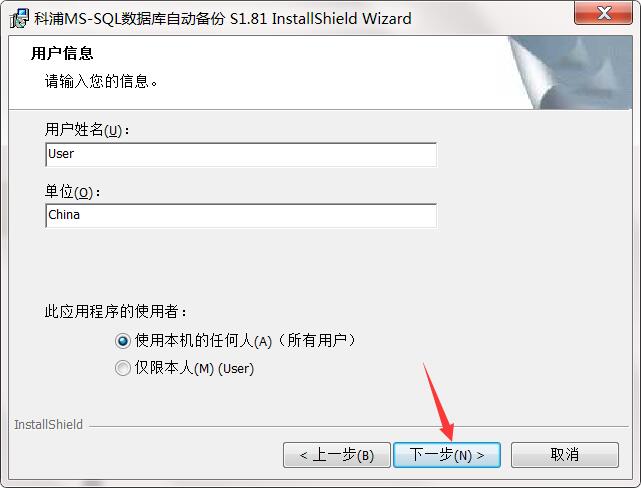Click the InstallShield branding text

point(48,425)
